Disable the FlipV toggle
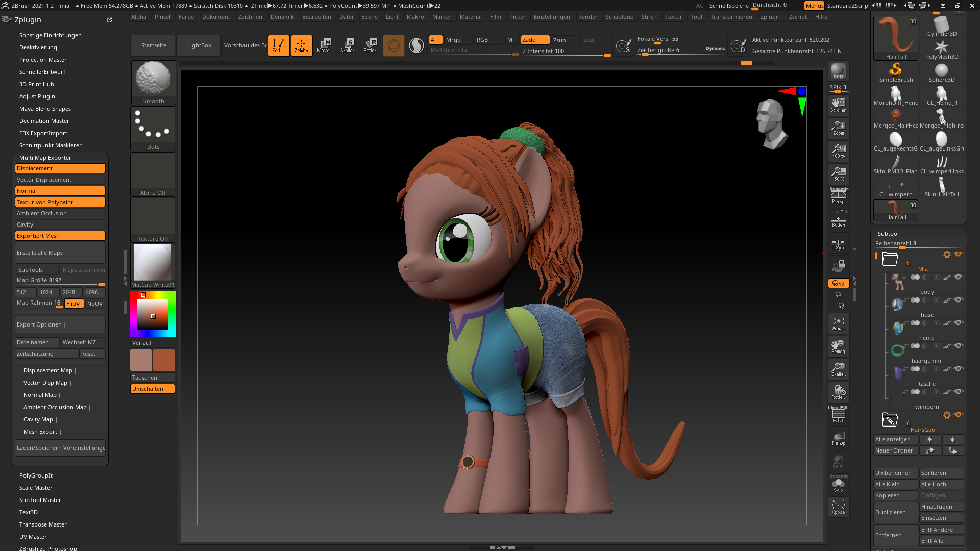This screenshot has height=551, width=980. point(73,304)
